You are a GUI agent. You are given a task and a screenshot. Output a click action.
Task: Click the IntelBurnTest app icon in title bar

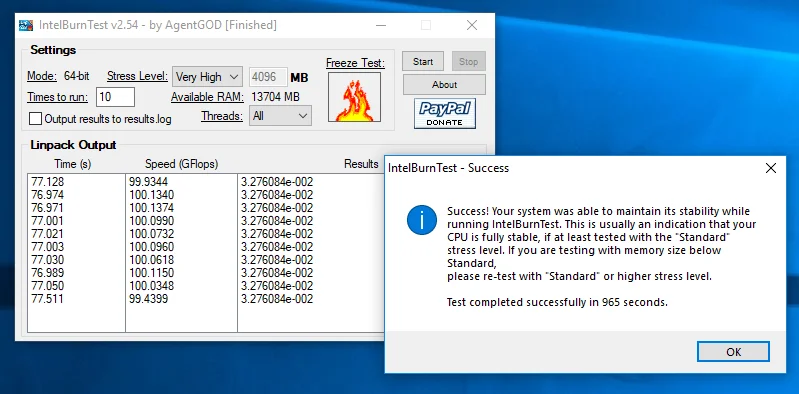coord(26,25)
